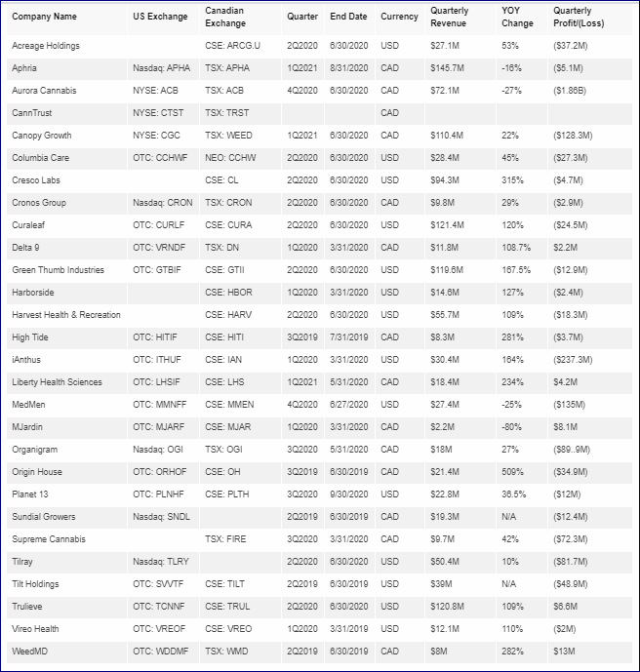
Task: Select the YOY Change header cell
Action: pyautogui.click(x=517, y=17)
